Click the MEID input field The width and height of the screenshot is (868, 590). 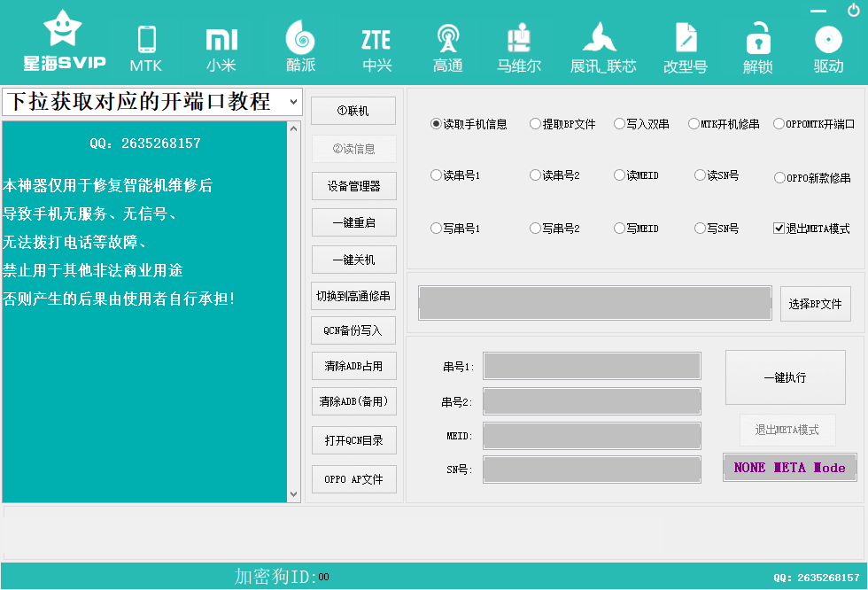tap(592, 436)
